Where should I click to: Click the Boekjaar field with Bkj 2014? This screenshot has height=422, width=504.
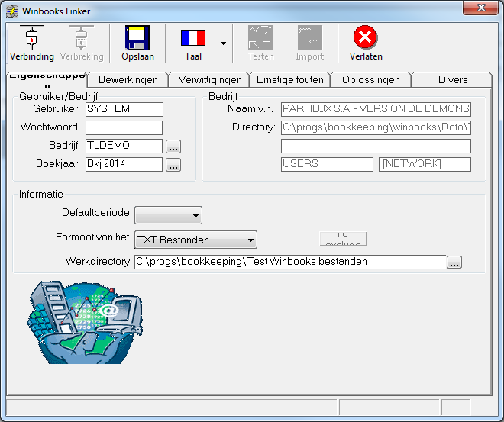tap(124, 164)
